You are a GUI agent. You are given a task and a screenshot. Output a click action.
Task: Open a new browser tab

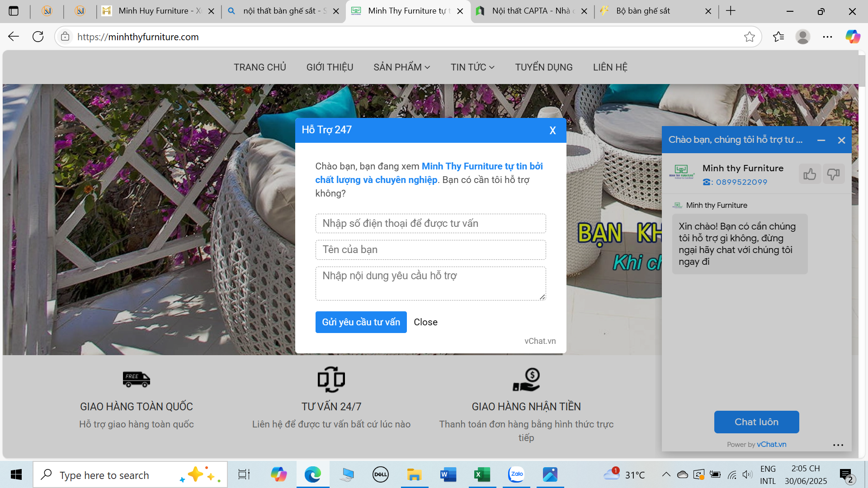(731, 11)
